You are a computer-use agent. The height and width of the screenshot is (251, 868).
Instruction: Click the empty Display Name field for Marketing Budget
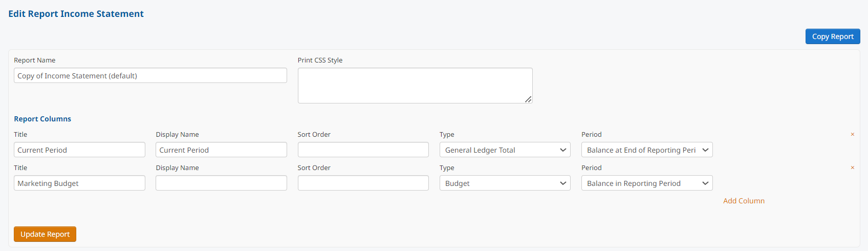221,183
